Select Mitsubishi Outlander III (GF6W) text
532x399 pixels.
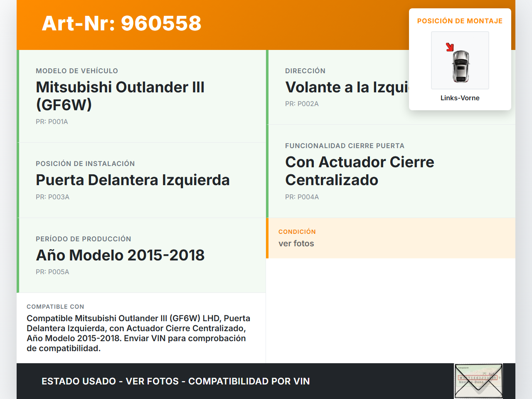(x=120, y=96)
